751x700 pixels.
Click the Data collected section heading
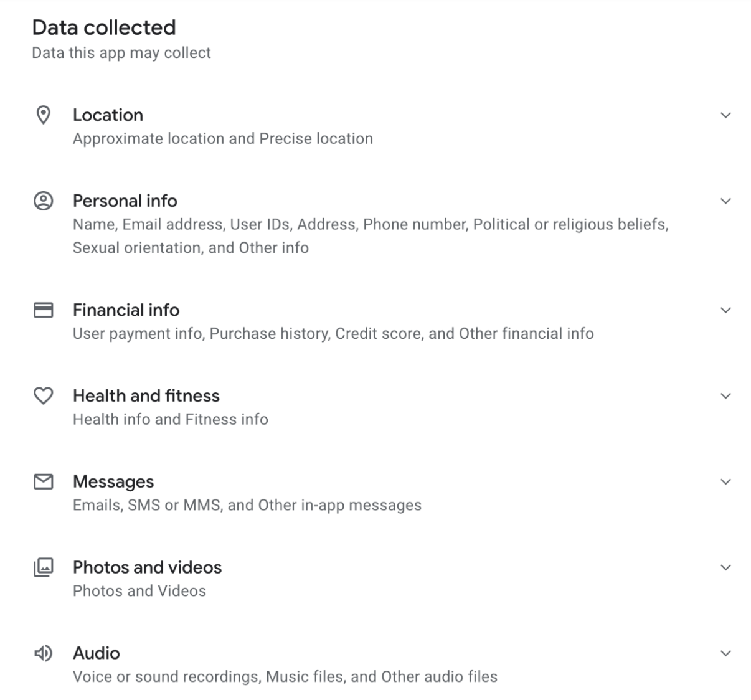(x=104, y=27)
